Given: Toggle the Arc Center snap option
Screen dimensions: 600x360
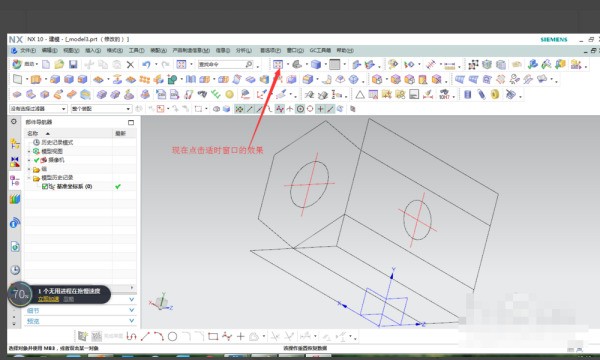Looking at the screenshot, I should (x=300, y=109).
